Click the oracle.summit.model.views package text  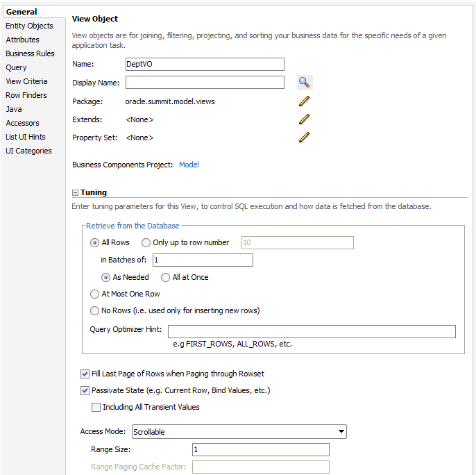pyautogui.click(x=170, y=101)
